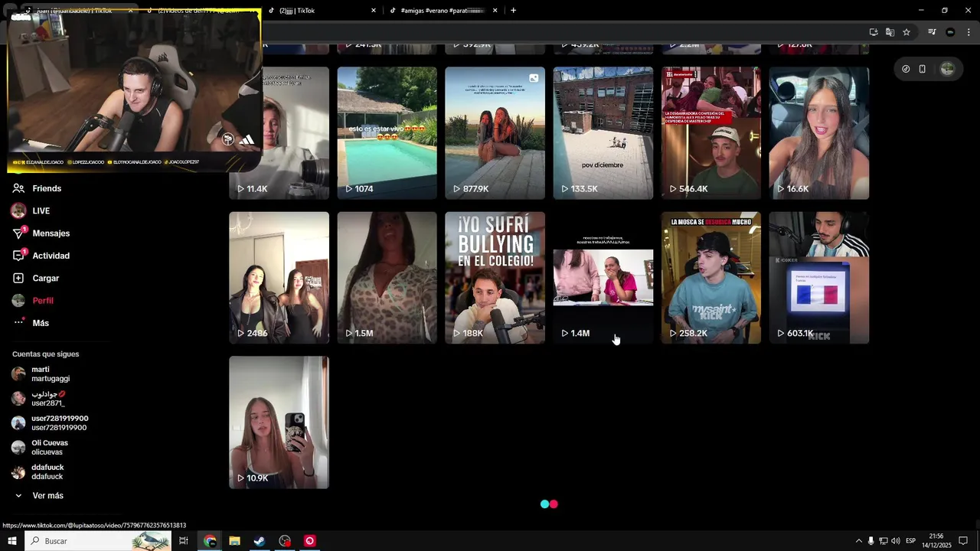Click marti profile avatar
The image size is (980, 551).
click(x=18, y=374)
